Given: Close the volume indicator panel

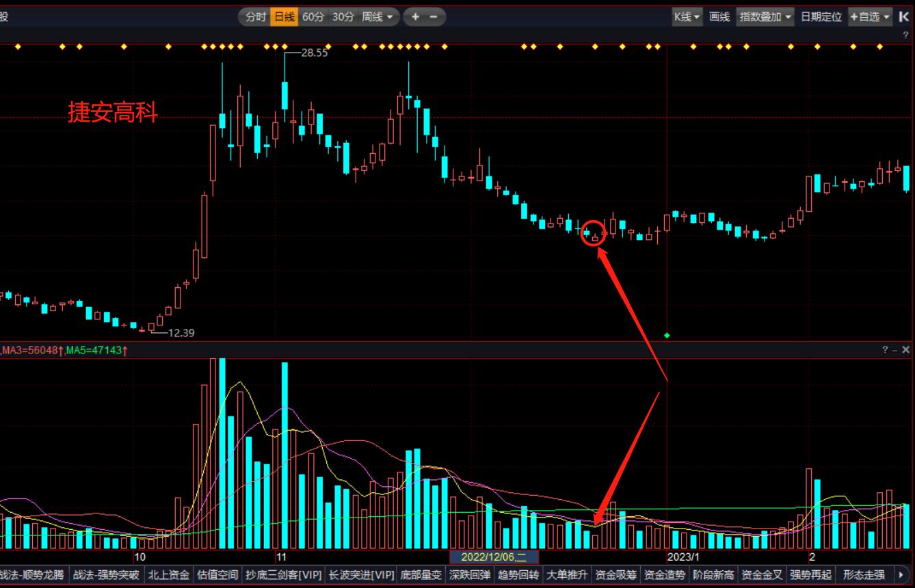Looking at the screenshot, I should tap(906, 350).
